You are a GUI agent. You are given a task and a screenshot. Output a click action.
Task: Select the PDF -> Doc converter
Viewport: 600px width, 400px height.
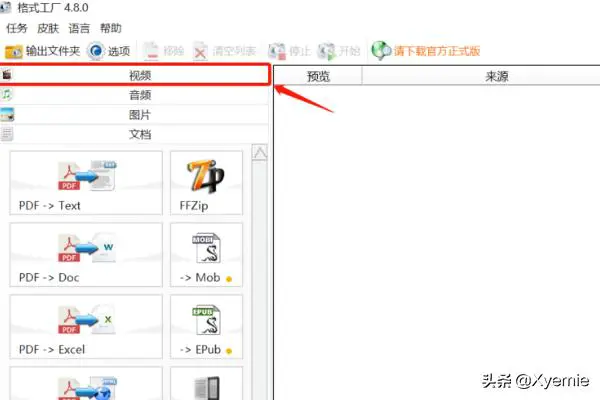(x=85, y=255)
